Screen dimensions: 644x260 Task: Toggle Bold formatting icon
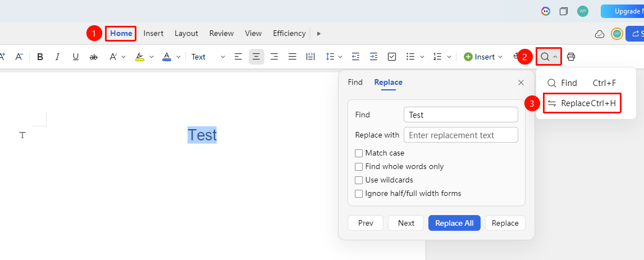(40, 57)
